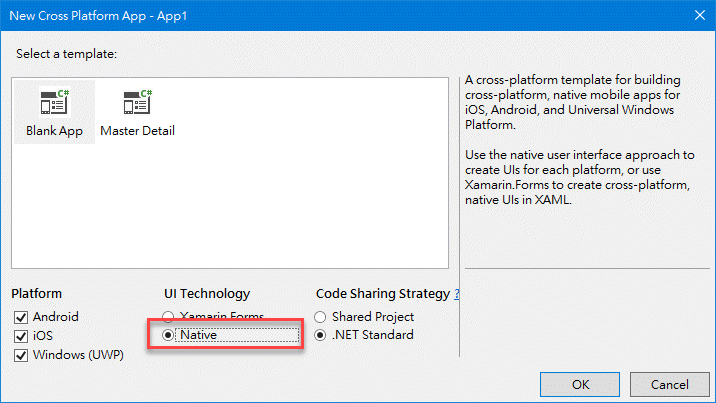Close the New Cross Platform App dialog
716x403 pixels.
(700, 15)
